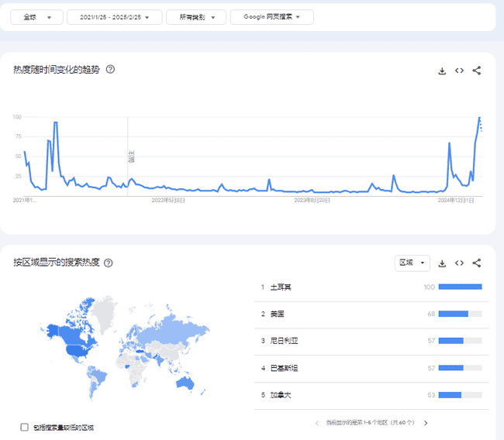Click the 加拿大 value 53 progress bar

coord(461,395)
